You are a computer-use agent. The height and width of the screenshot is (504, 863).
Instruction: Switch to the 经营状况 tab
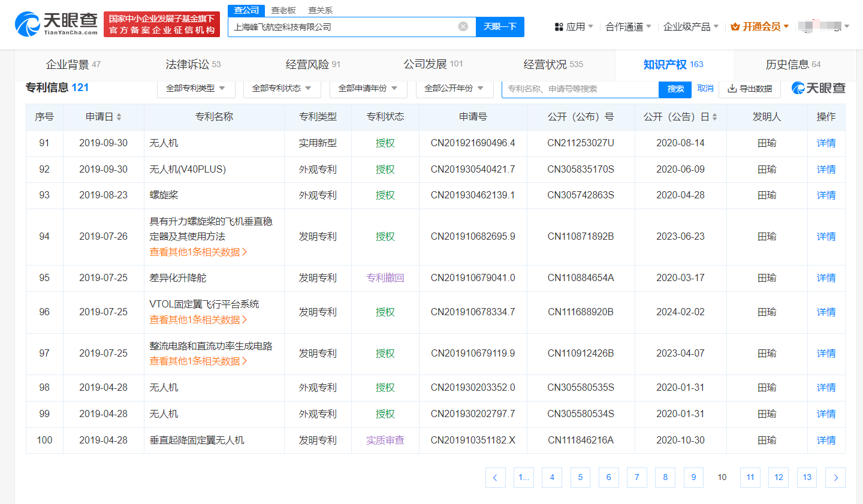click(x=553, y=64)
